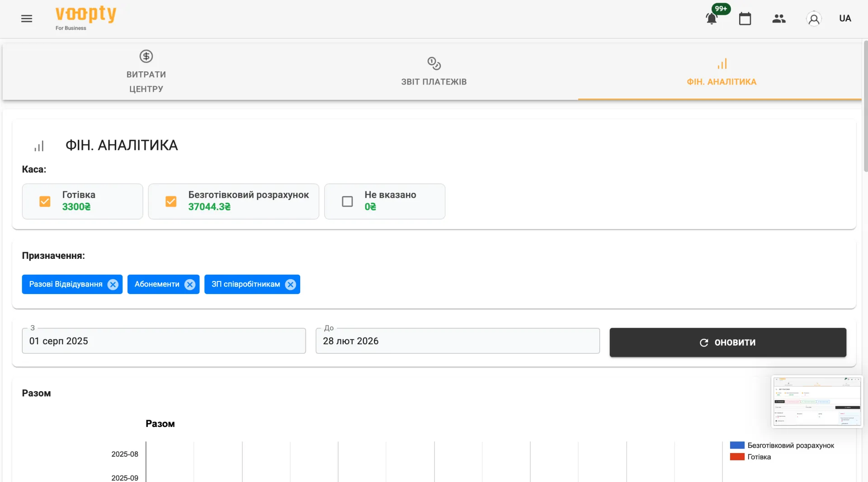Uncheck the Безготівковий розрахунок checkbox
This screenshot has height=482, width=868.
171,201
